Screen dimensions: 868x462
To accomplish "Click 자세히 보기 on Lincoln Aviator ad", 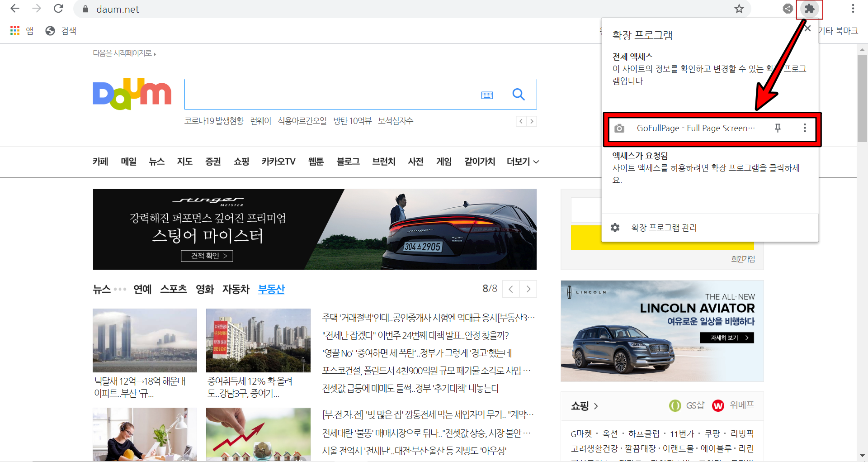I will [727, 338].
